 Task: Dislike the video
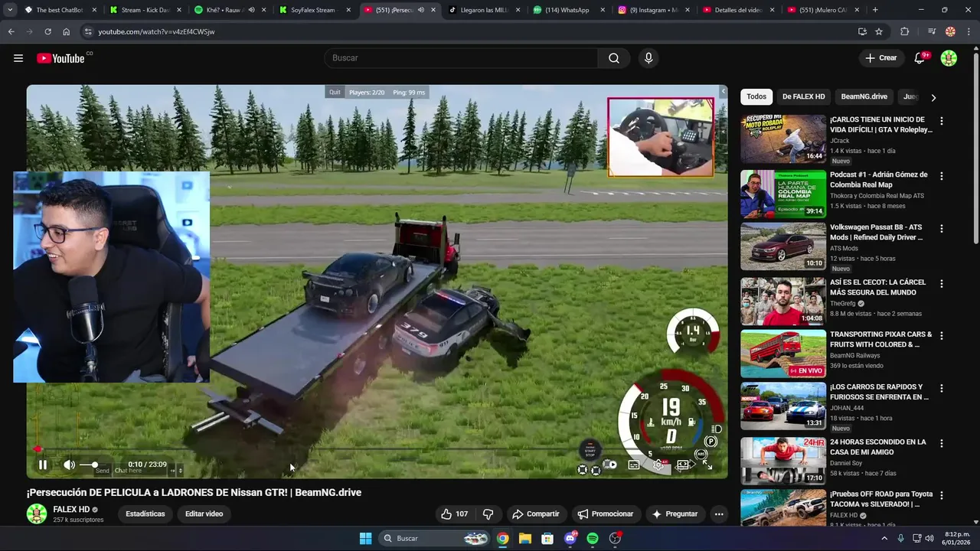pyautogui.click(x=488, y=514)
